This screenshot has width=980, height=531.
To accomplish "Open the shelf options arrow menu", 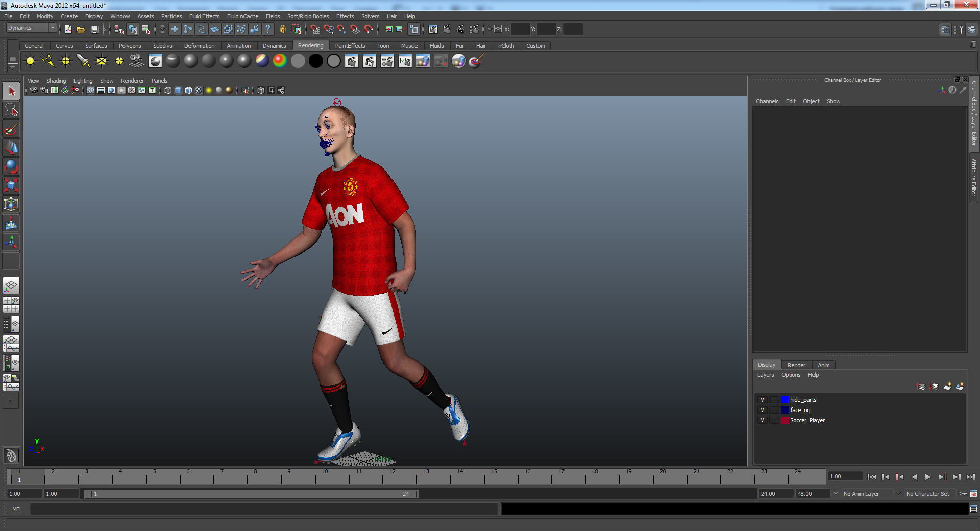I will (x=13, y=67).
